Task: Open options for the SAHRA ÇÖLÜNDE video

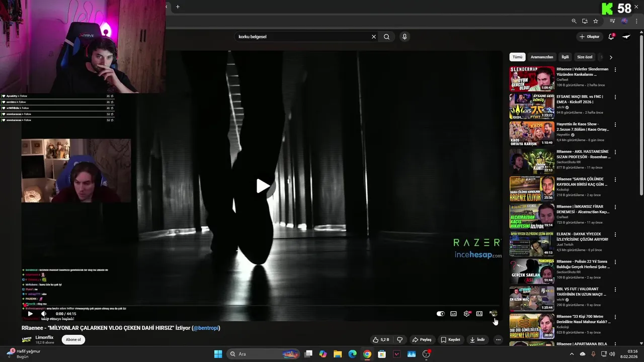Action: pos(615,179)
